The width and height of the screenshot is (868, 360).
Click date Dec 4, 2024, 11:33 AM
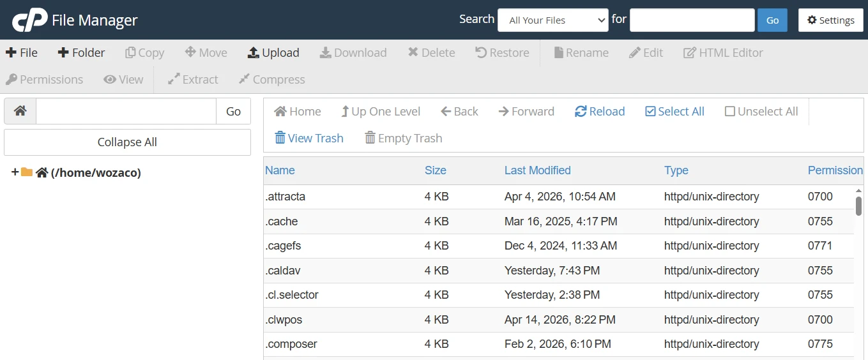561,246
